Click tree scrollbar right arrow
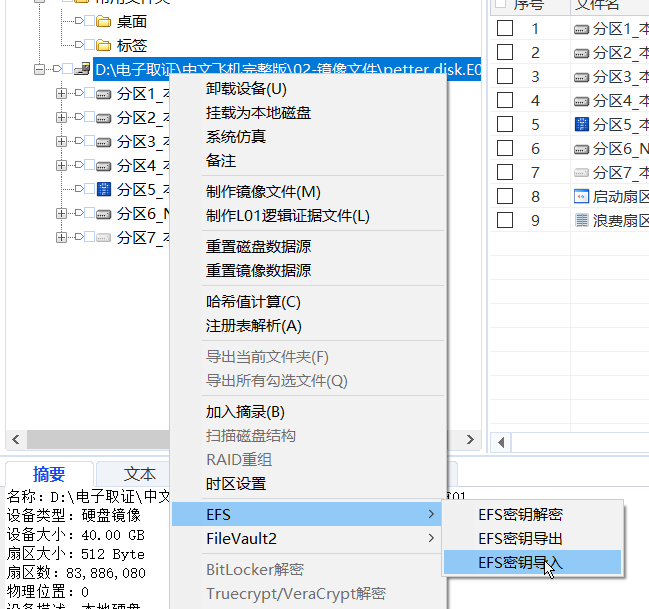The width and height of the screenshot is (649, 609). click(x=470, y=439)
